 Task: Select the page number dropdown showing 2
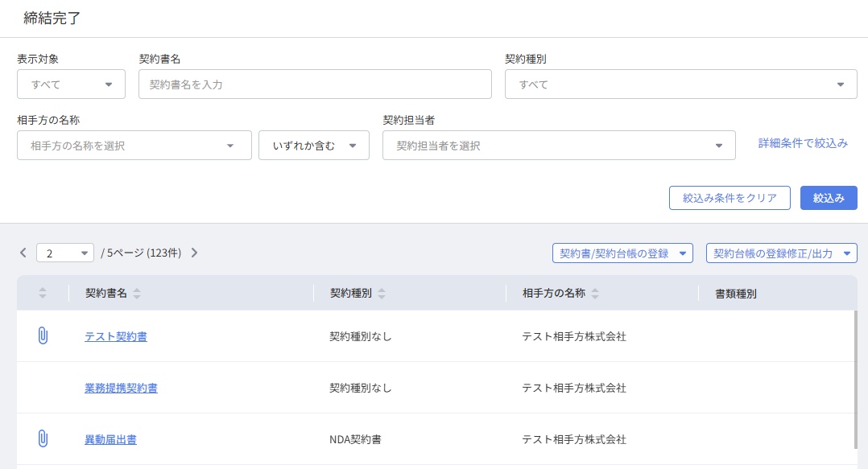point(65,253)
